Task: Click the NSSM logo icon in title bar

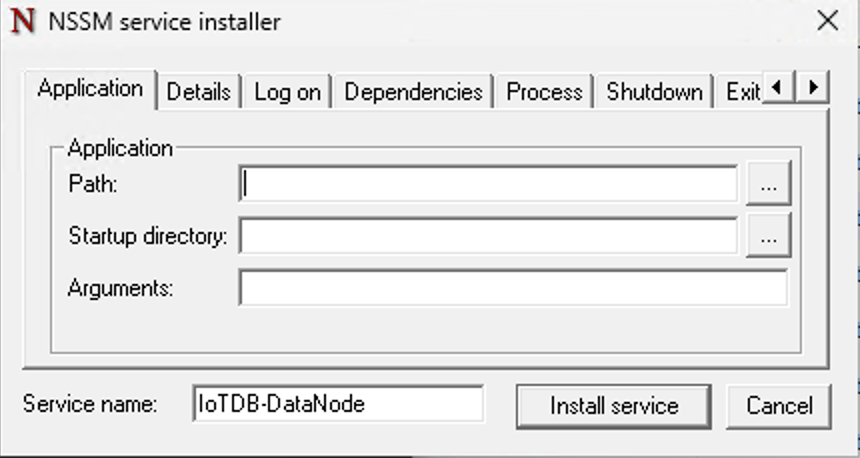Action: (x=22, y=21)
